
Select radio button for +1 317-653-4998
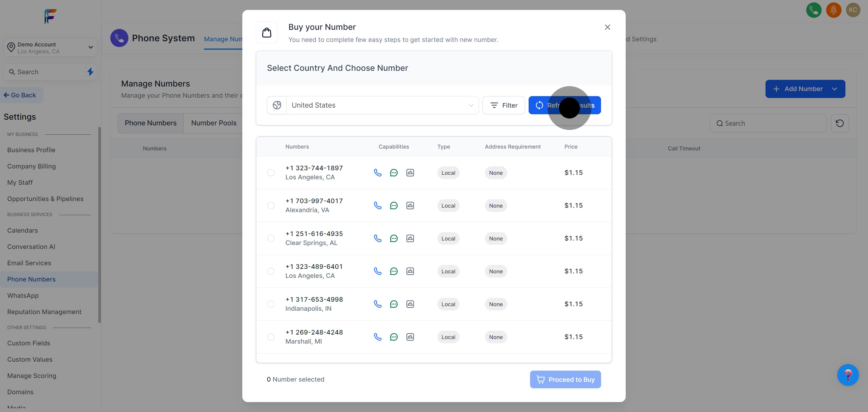coord(271,304)
